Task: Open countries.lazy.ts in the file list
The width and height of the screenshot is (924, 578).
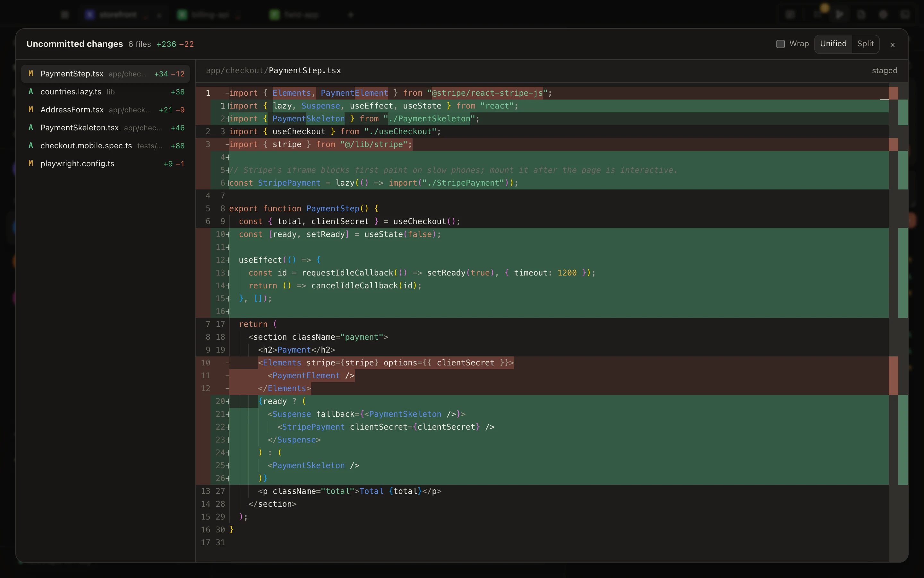Action: [105, 92]
